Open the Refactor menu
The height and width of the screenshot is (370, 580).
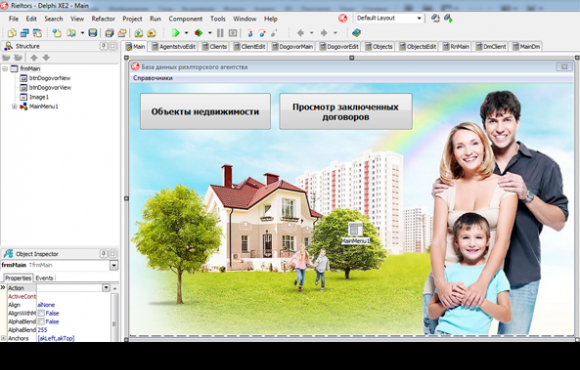(103, 19)
